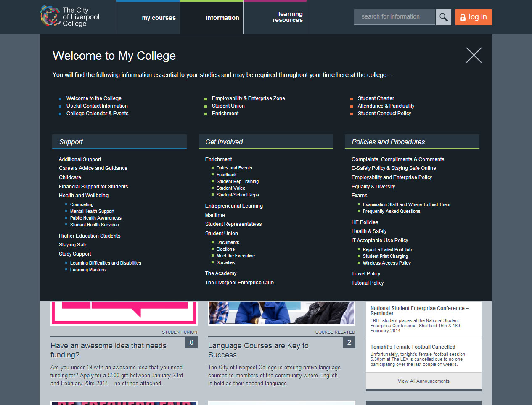The height and width of the screenshot is (405, 532).
Task: Open the Travel Policy link
Action: click(x=366, y=274)
